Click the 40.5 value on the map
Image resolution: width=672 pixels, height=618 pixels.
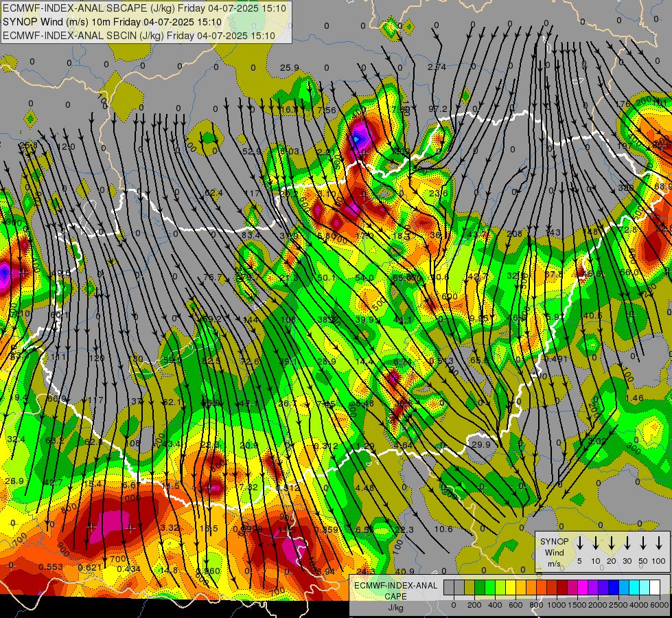(592, 315)
